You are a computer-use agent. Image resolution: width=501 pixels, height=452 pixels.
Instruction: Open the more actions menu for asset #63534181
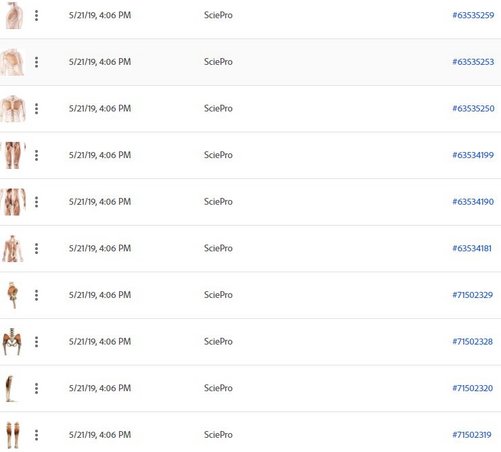36,249
